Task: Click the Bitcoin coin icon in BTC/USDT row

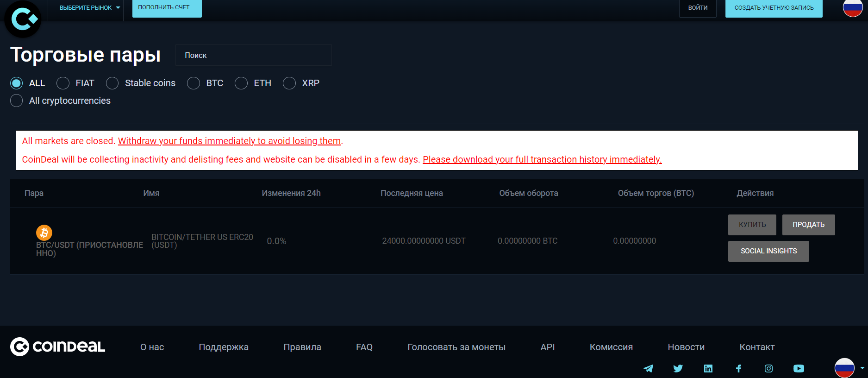Action: point(44,233)
